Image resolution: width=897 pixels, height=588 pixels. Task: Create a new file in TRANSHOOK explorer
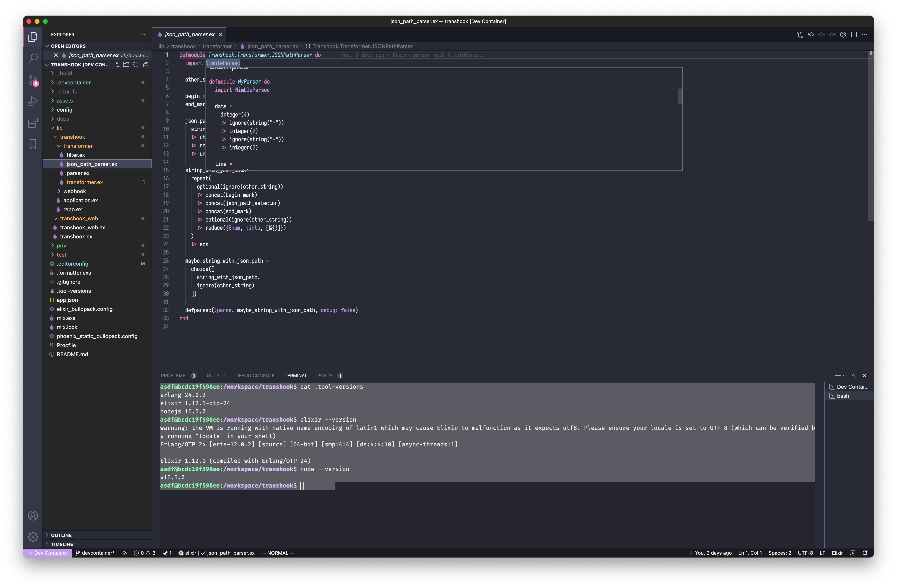pyautogui.click(x=116, y=64)
